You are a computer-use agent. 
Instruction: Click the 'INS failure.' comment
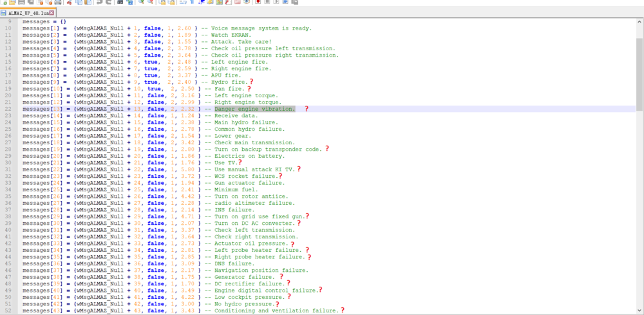(234, 210)
